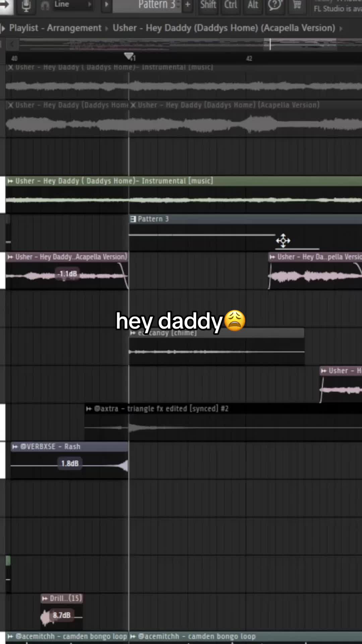
Task: Click the candy [chime] clip waveform
Action: point(217,352)
